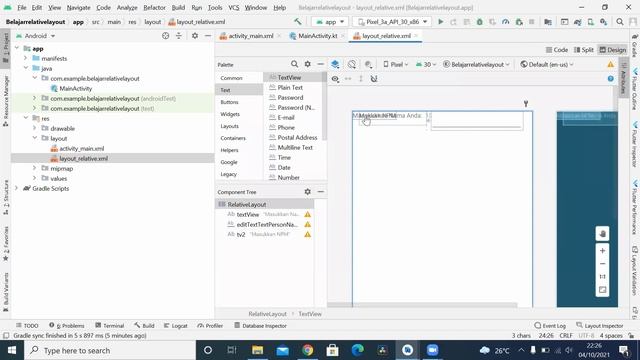The height and width of the screenshot is (360, 640).
Task: Toggle the Pan hand tool on the design surface
Action: coord(602,234)
